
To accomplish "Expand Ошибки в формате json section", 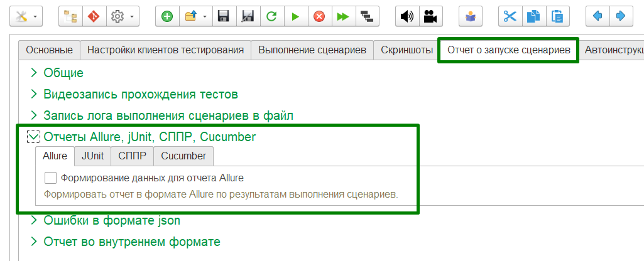I will pos(34,220).
